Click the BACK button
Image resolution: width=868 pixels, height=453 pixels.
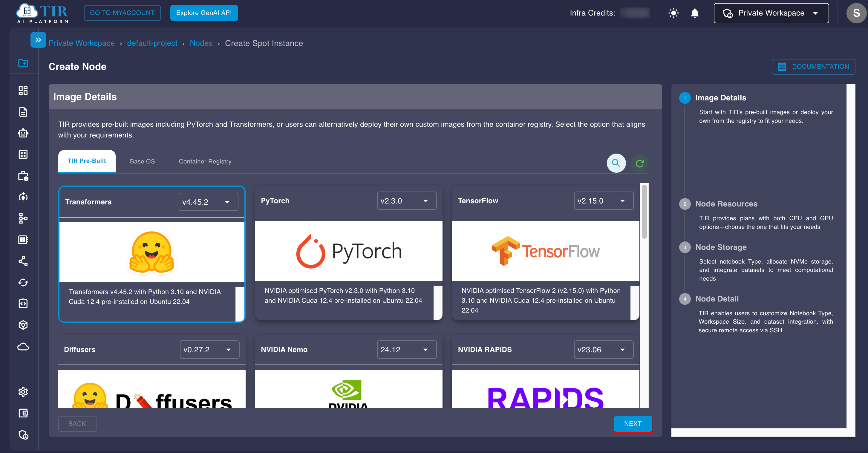pos(77,423)
